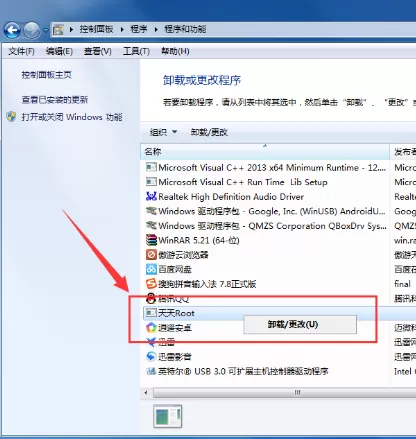Click icon of QMZS Corporation driver package
This screenshot has width=416, height=439.
point(151,226)
